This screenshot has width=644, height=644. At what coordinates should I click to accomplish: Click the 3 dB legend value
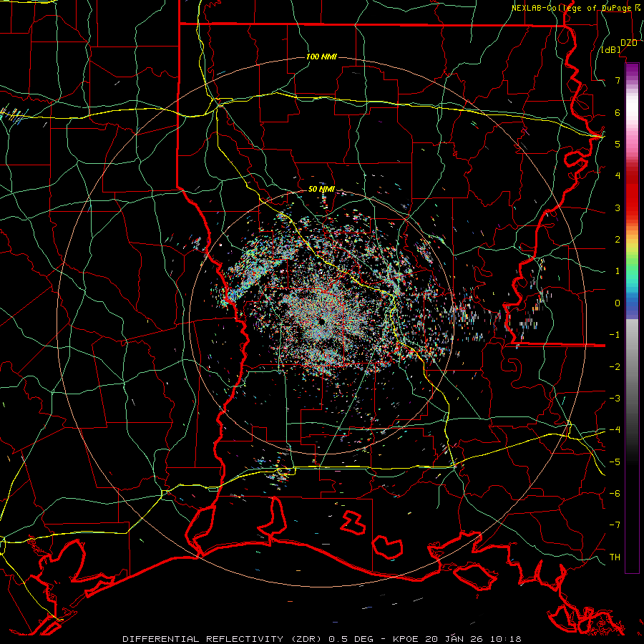618,208
